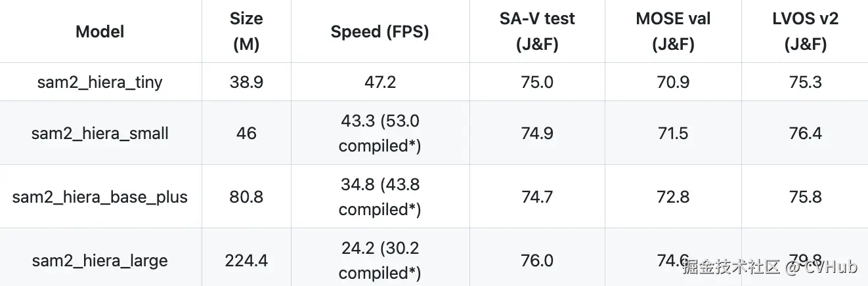This screenshot has width=868, height=286.
Task: Click the 24.2 (30.2 compiled*) speed cell
Action: pyautogui.click(x=380, y=260)
